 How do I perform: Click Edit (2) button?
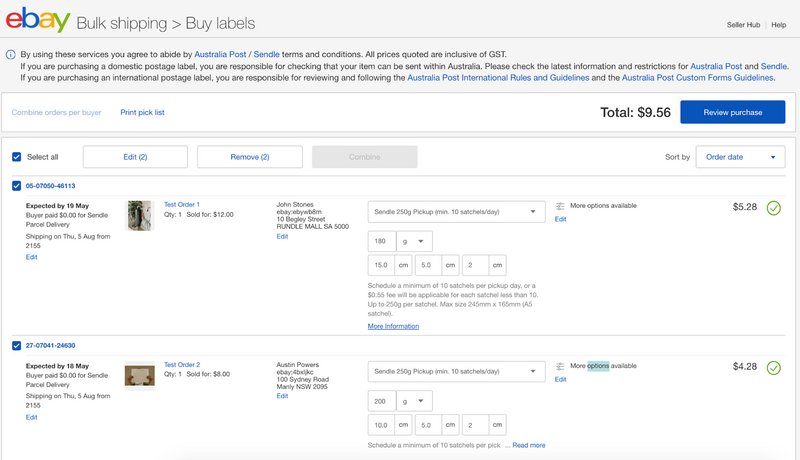tap(135, 157)
